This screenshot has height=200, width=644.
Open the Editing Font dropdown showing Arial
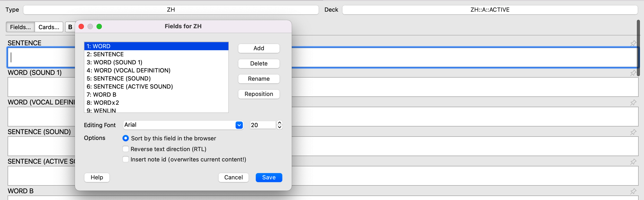183,125
